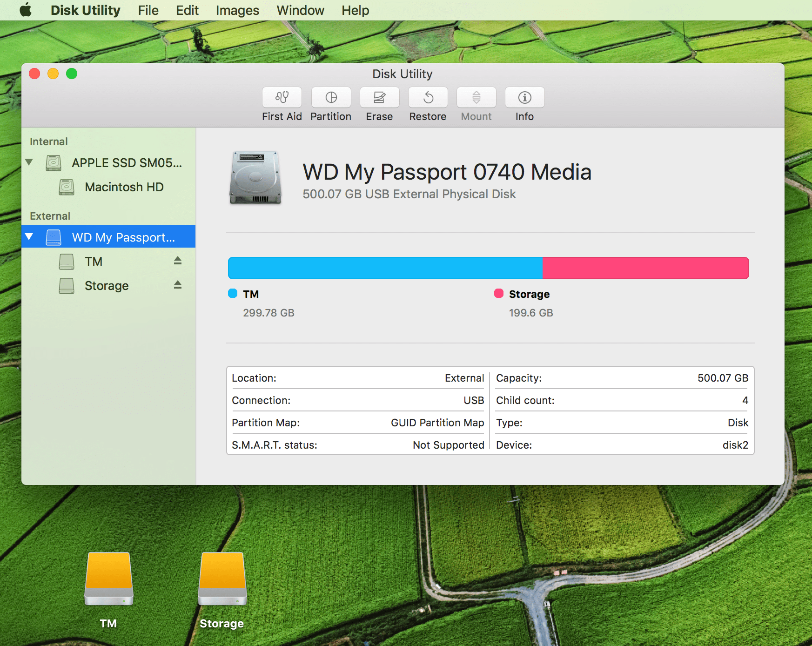Click the Connection USB value

point(474,400)
